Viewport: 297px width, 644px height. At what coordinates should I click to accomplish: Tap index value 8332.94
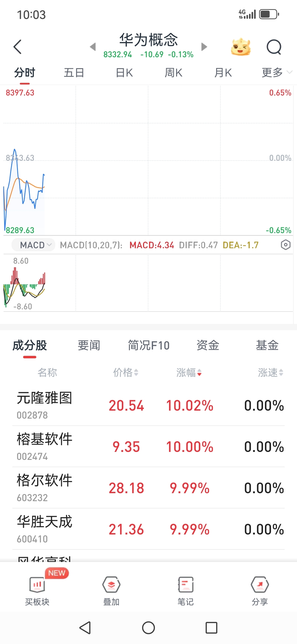(x=118, y=54)
